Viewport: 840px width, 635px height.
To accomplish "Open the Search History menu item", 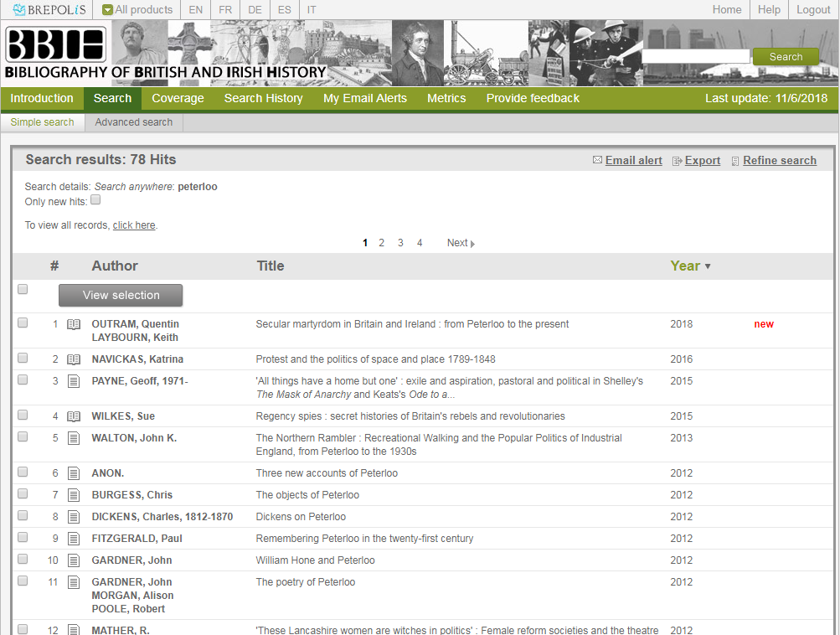I will click(x=263, y=98).
